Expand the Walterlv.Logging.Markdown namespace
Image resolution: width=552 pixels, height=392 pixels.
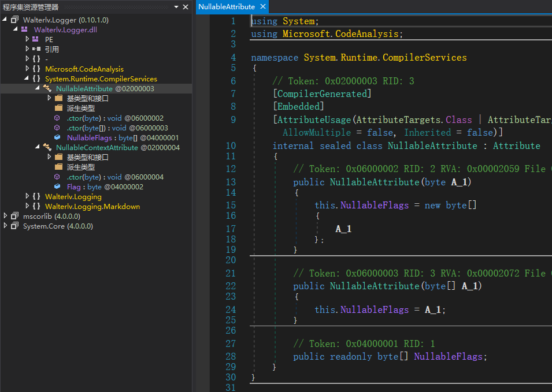pyautogui.click(x=27, y=206)
